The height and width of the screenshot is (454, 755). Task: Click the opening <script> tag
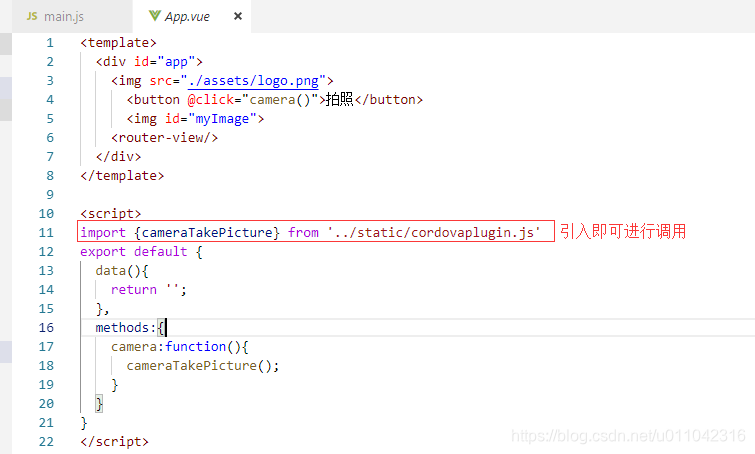pyautogui.click(x=111, y=214)
